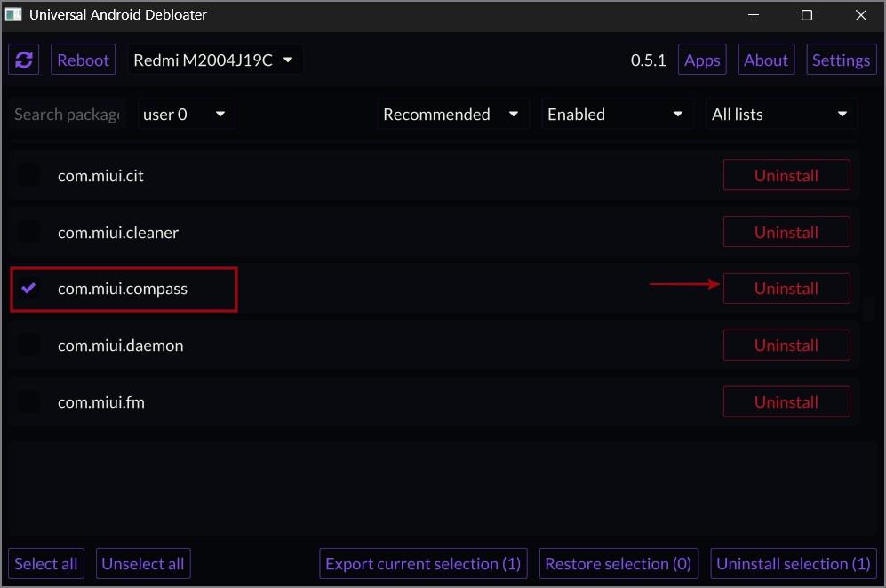Click the package list scrollbar
The image size is (886, 588).
868,307
